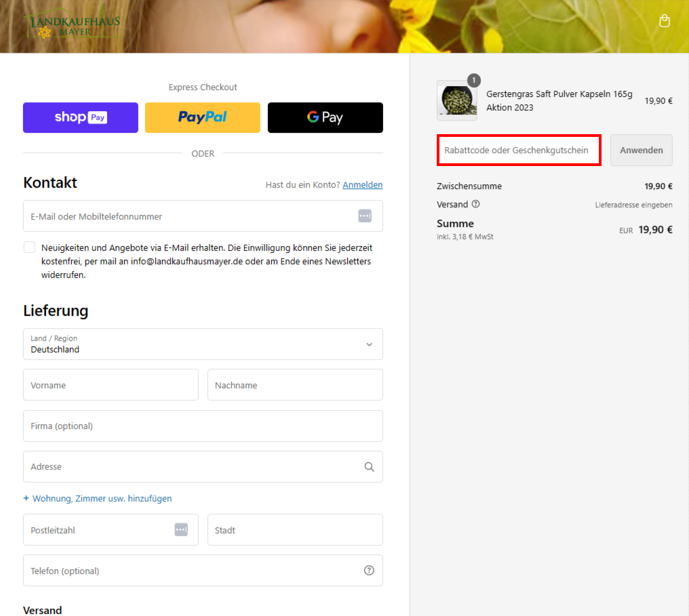This screenshot has width=689, height=616.
Task: Enable the newsletter Neuigkeiten checkbox
Action: 29,247
